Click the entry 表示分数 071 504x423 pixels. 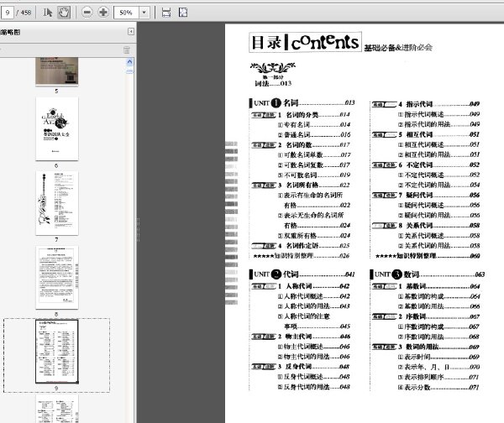pyautogui.click(x=438, y=388)
